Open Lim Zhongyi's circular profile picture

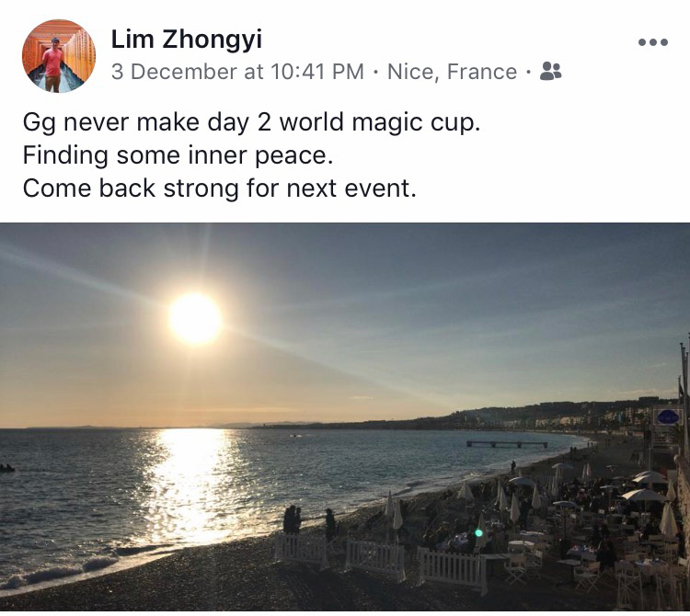pos(59,56)
